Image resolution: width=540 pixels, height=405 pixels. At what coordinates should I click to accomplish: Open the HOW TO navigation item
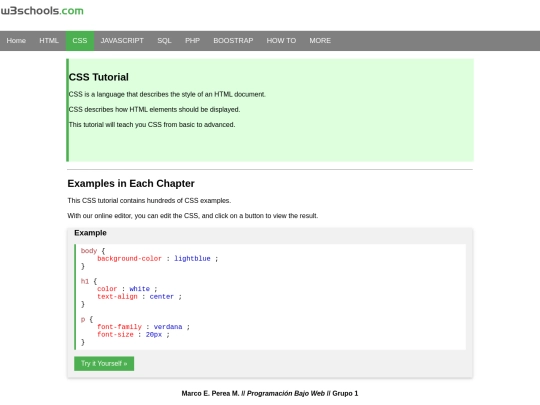tap(281, 41)
